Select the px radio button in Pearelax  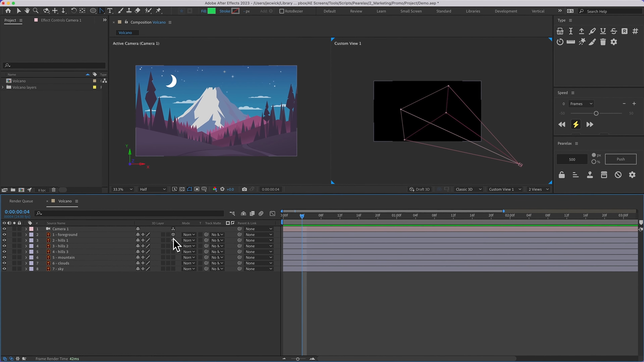(594, 155)
